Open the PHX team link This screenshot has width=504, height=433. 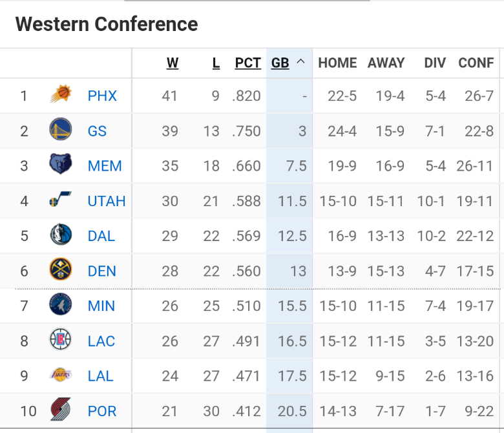click(102, 96)
